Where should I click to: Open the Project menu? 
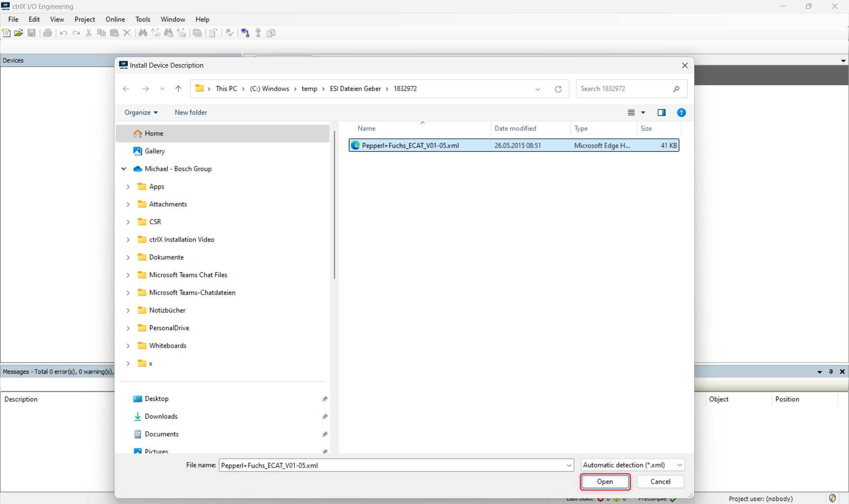coord(84,19)
